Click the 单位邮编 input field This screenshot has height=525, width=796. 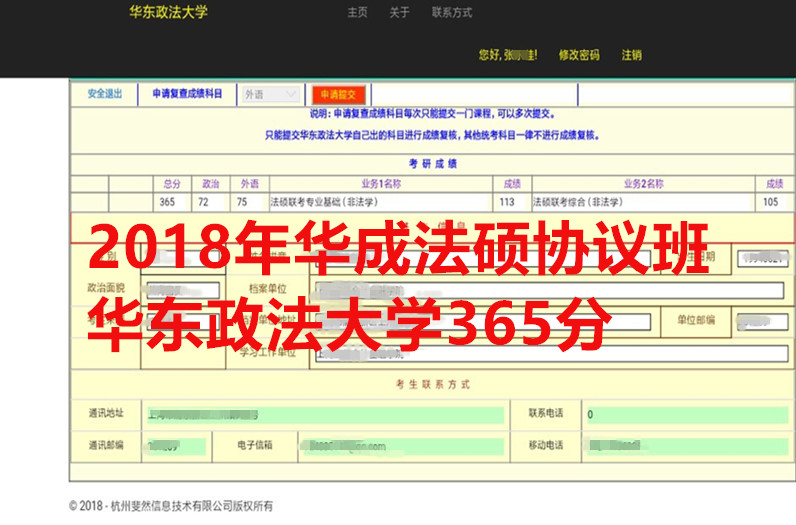coord(762,321)
